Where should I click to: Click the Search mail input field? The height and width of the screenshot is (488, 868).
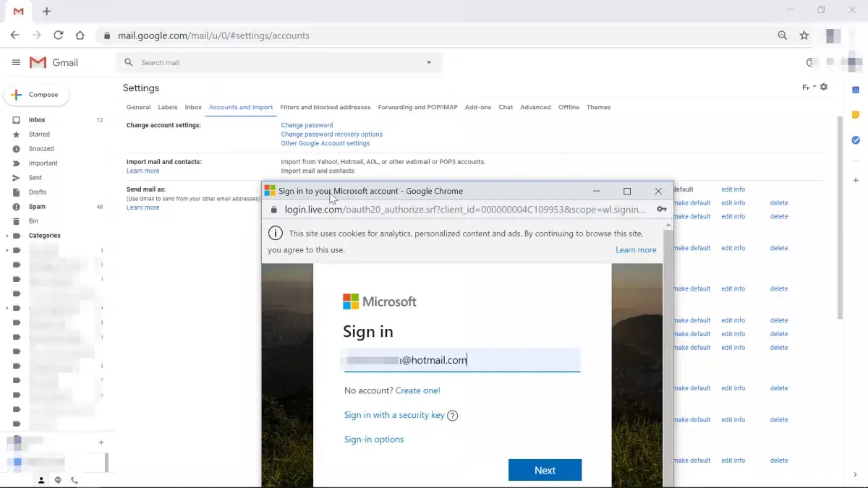(x=278, y=63)
